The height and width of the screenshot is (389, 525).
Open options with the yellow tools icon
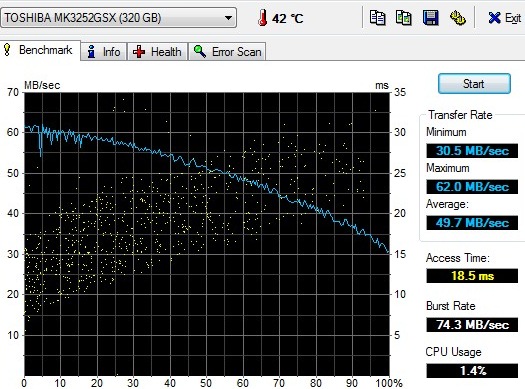(x=457, y=18)
